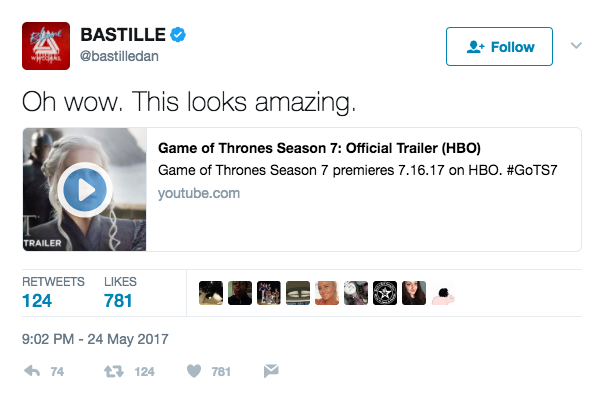This screenshot has width=609, height=400.
Task: Click the BASTILLE display name
Action: (123, 35)
